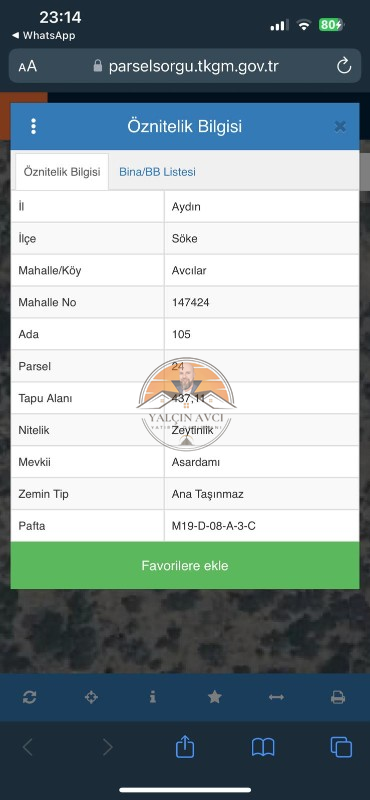This screenshot has height=800, width=370.
Task: Return to WhatsApp via back link
Action: click(x=43, y=35)
